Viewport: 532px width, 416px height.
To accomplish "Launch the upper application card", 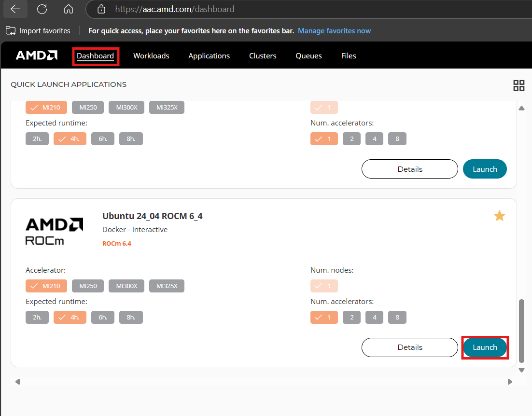I will (485, 169).
